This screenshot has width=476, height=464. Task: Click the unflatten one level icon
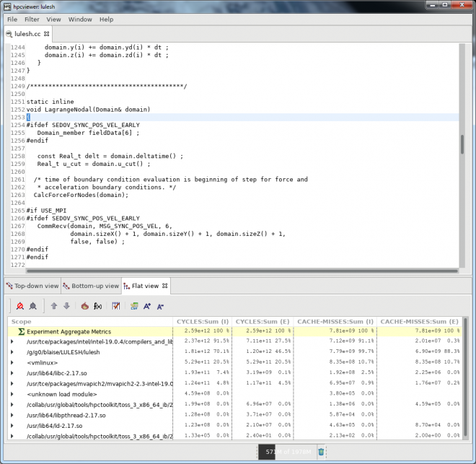coord(32,306)
